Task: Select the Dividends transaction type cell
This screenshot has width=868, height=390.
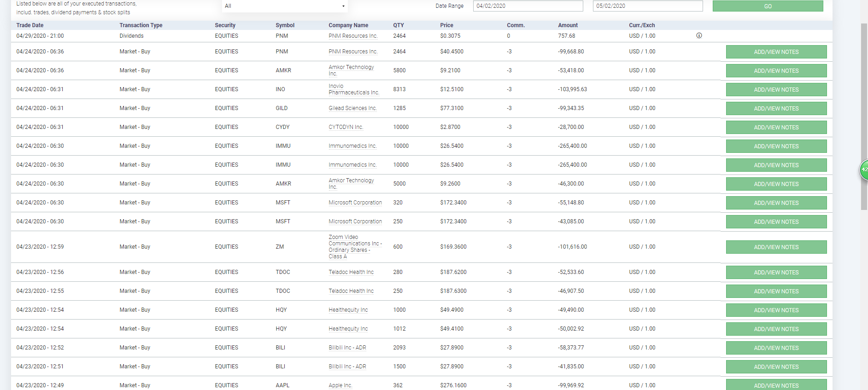Action: (131, 36)
